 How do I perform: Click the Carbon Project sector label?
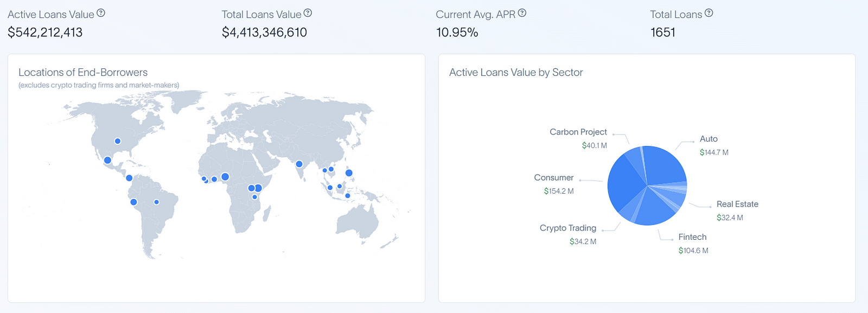coord(578,132)
